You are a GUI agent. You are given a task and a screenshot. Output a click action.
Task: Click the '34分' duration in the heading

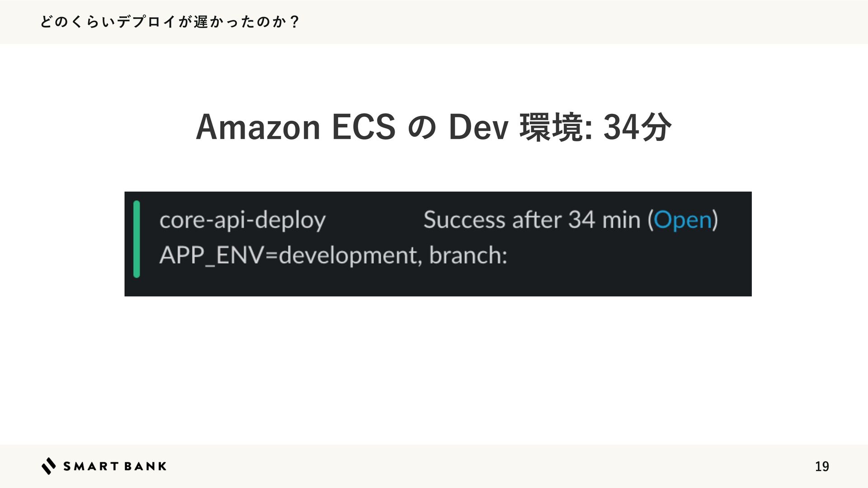point(637,127)
